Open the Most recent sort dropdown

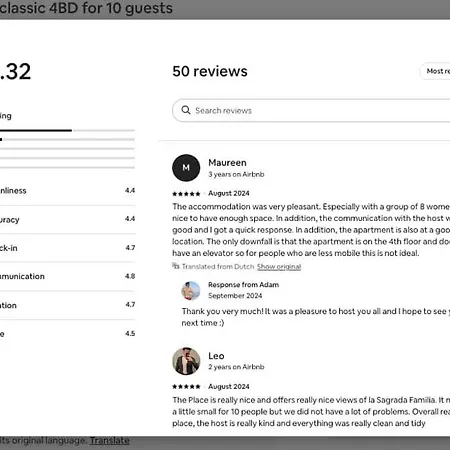tap(435, 71)
